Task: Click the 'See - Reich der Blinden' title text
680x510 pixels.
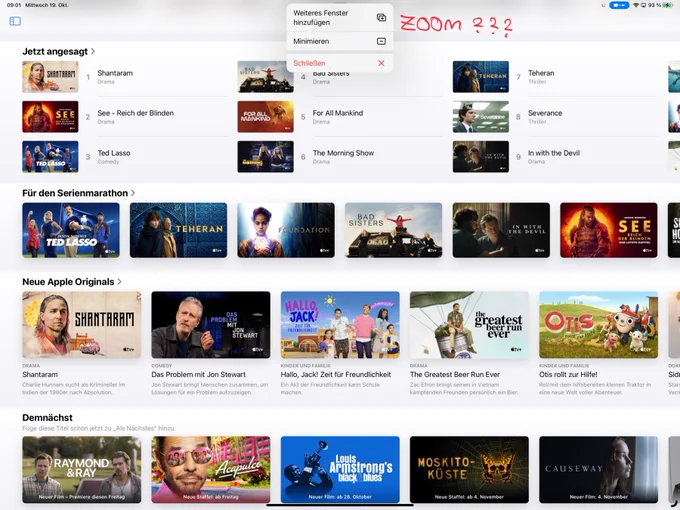Action: click(x=135, y=113)
